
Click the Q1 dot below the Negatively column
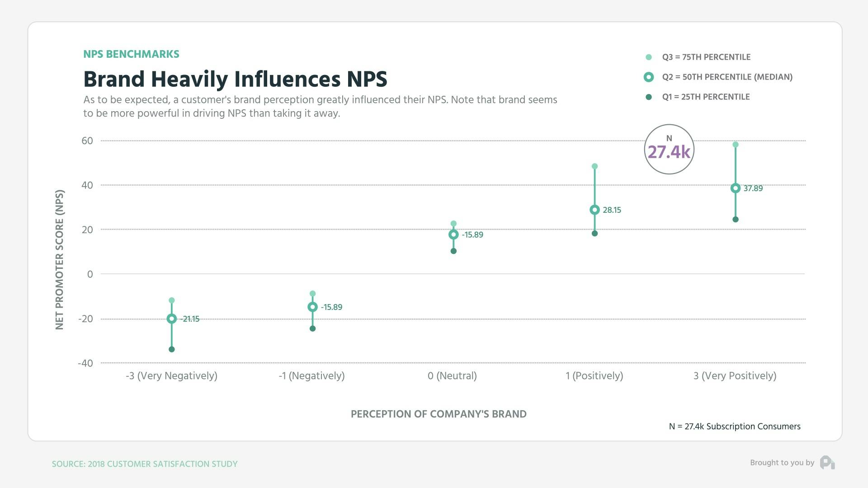click(312, 329)
